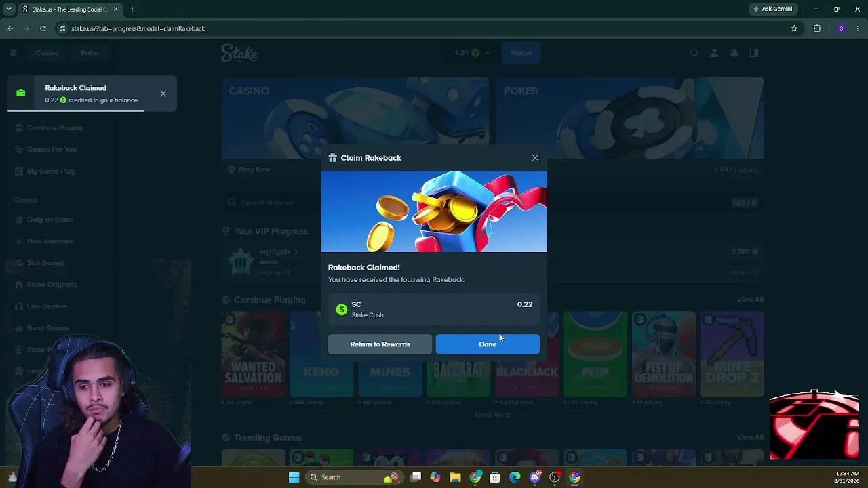Click the Stake logo
Image resolution: width=868 pixels, height=488 pixels.
click(239, 53)
